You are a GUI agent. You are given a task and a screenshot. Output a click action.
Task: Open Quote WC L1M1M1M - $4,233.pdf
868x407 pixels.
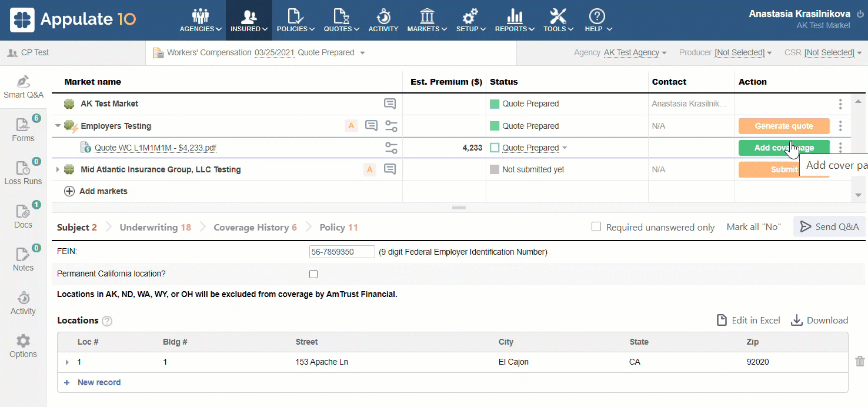click(155, 148)
